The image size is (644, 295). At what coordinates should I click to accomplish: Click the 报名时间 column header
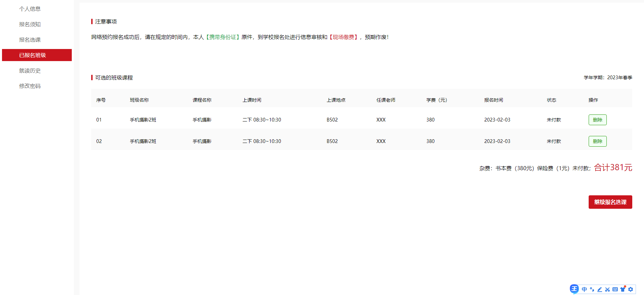click(493, 100)
